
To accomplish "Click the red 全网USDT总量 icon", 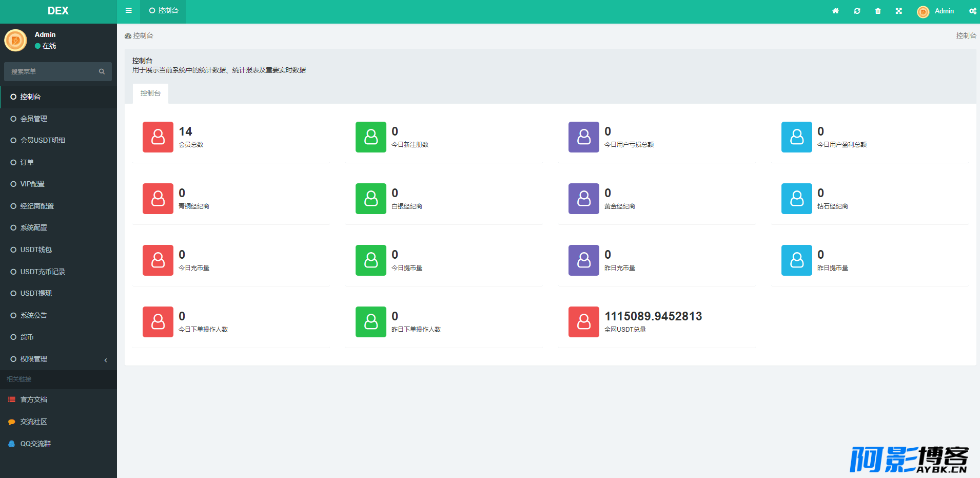I will (x=584, y=322).
